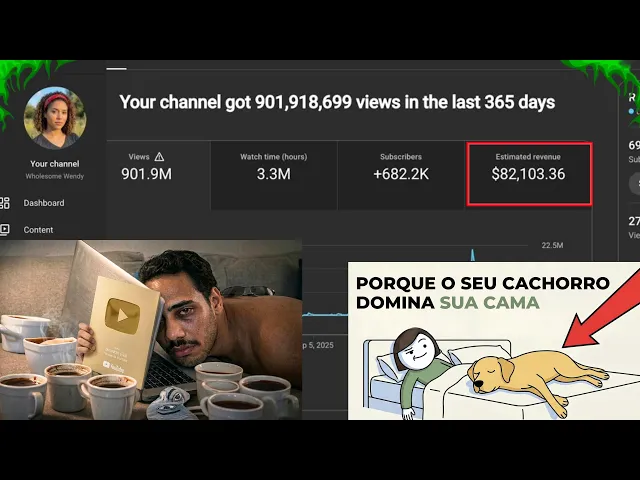Select the Estimated revenue tab
The height and width of the screenshot is (480, 640).
[x=529, y=174]
